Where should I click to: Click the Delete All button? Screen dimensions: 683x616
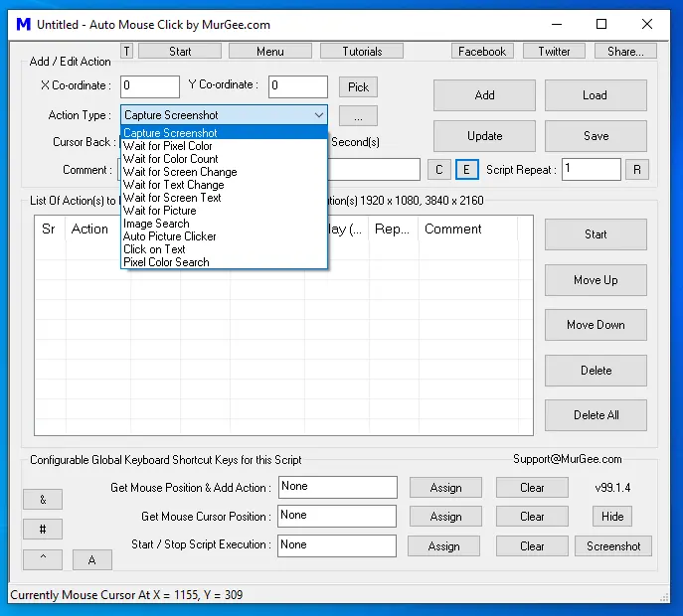pos(596,415)
